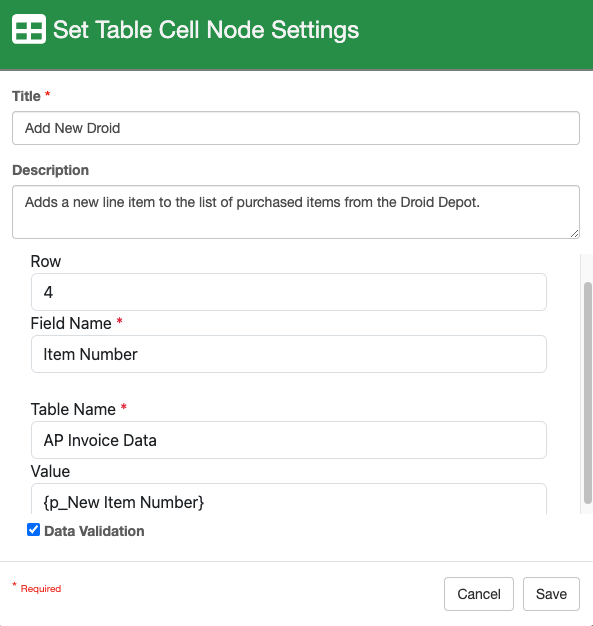Click the Value label

click(50, 471)
